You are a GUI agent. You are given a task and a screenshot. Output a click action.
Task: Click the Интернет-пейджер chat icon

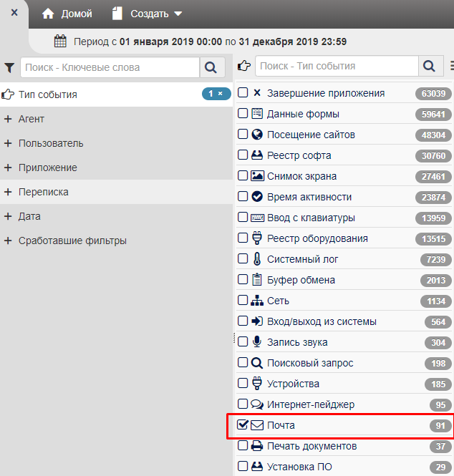click(x=257, y=404)
